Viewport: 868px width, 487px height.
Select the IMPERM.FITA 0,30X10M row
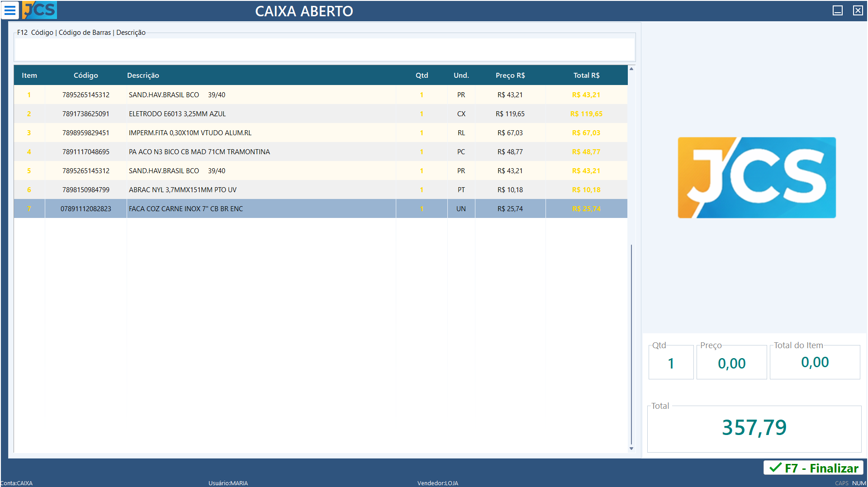click(190, 133)
